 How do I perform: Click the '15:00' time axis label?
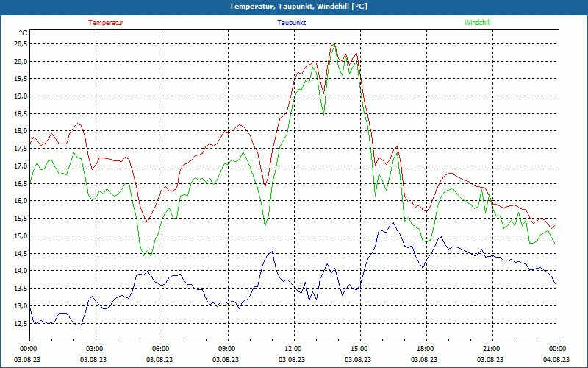(360, 348)
